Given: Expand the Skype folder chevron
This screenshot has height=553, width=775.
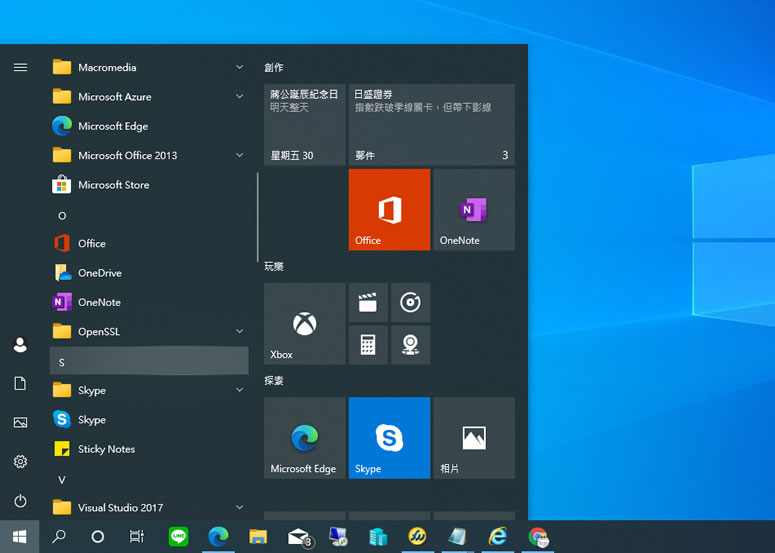Looking at the screenshot, I should (x=239, y=390).
